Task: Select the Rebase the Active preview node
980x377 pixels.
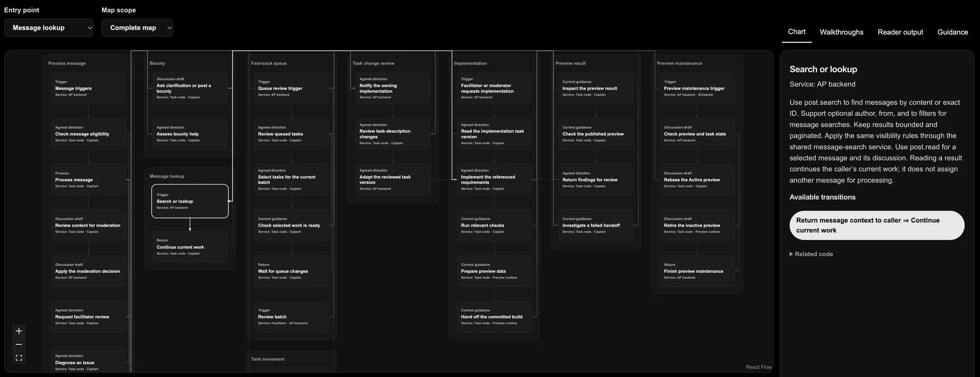Action: point(697,180)
